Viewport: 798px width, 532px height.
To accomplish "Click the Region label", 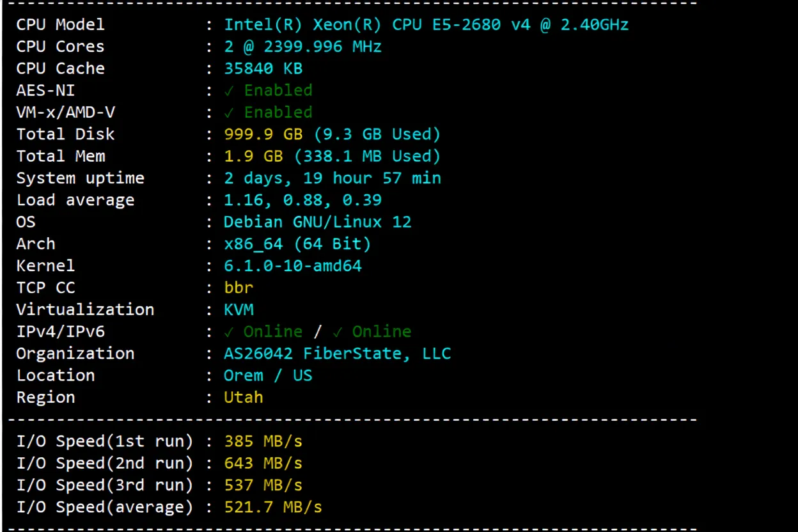I will (45, 397).
